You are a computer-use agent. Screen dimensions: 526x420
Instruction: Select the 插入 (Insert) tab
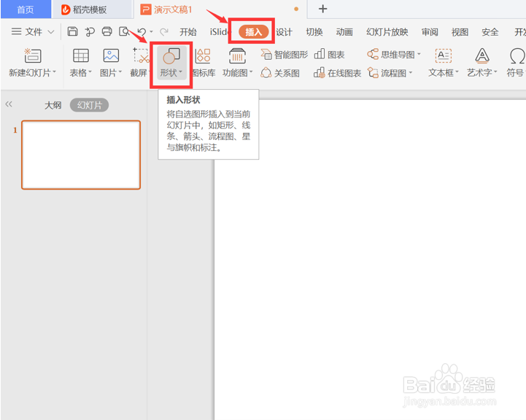point(254,32)
